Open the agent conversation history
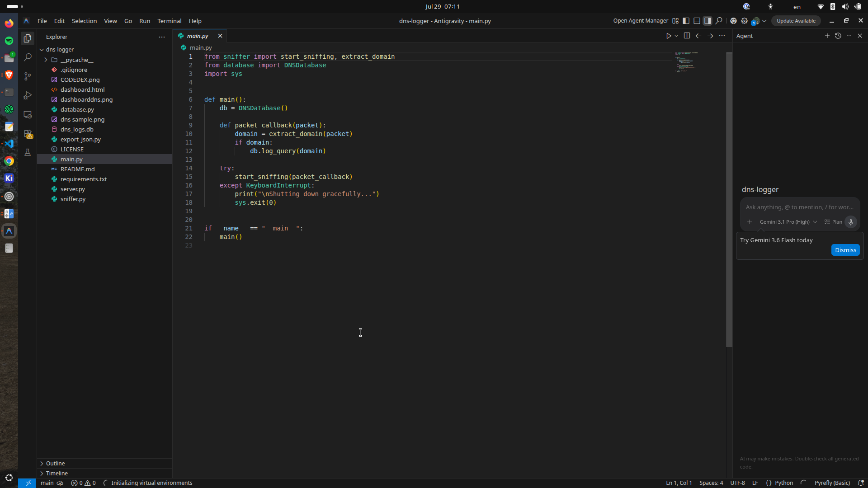Image resolution: width=868 pixels, height=488 pixels. (838, 36)
